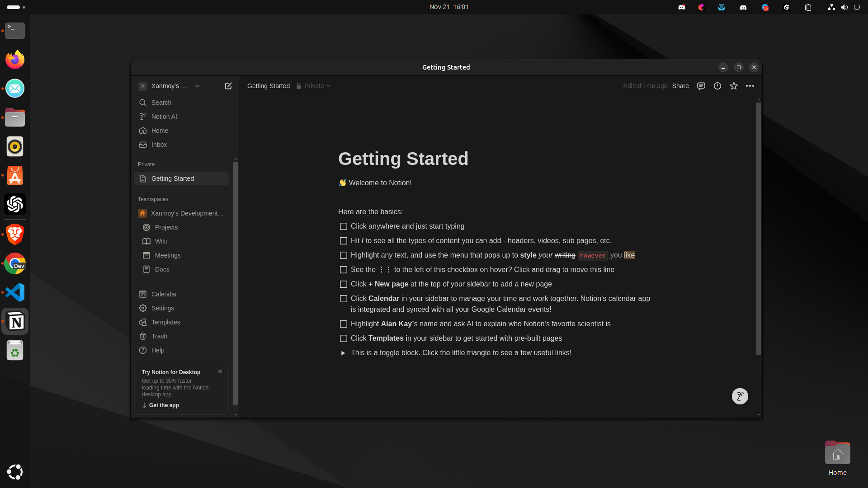The height and width of the screenshot is (488, 868).
Task: Open Rhythmbox music player from dock
Action: [x=15, y=146]
